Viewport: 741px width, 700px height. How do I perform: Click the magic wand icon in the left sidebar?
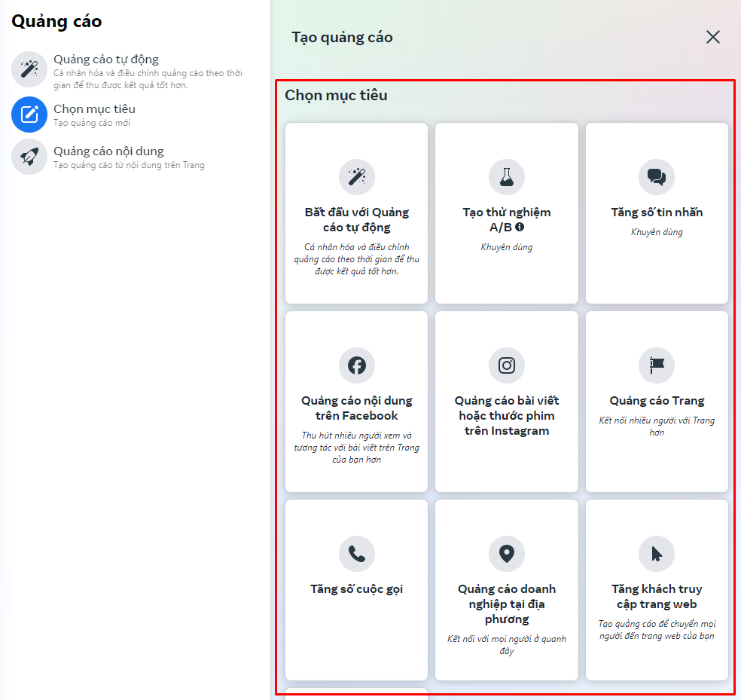[x=29, y=69]
